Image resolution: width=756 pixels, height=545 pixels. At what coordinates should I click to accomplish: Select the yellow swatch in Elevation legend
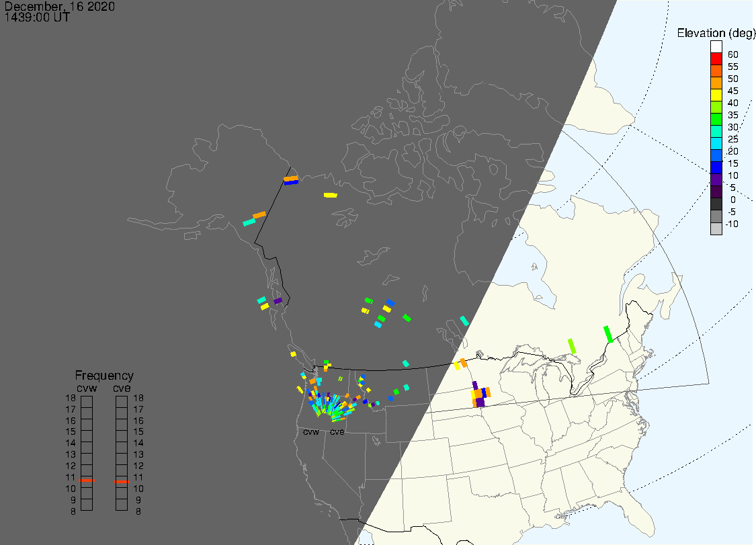pos(716,95)
